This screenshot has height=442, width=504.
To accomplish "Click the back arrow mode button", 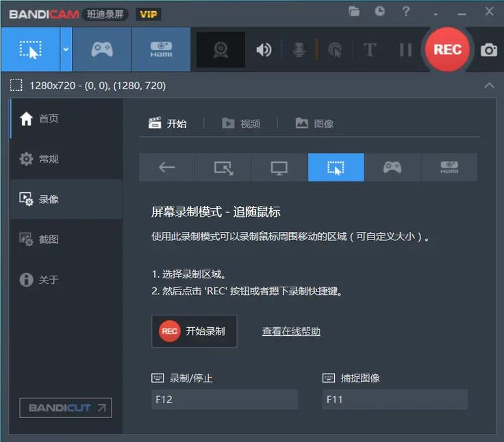I will (166, 168).
